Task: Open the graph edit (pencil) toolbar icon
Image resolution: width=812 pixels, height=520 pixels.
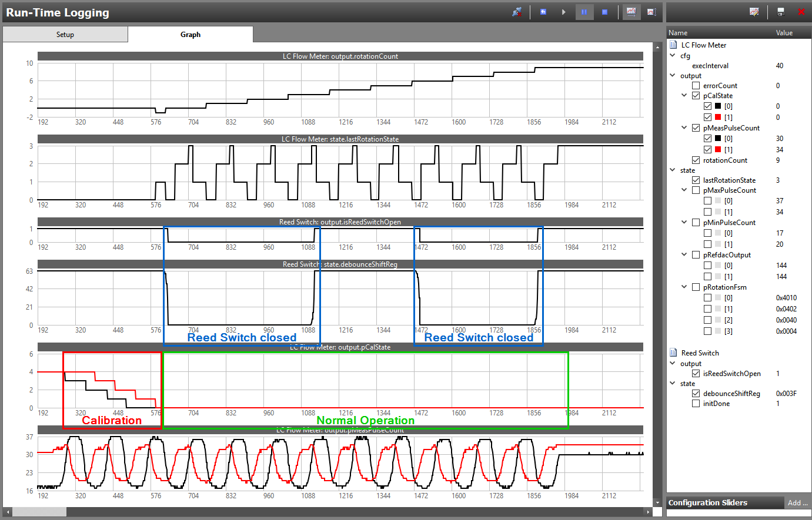Action: click(x=754, y=12)
